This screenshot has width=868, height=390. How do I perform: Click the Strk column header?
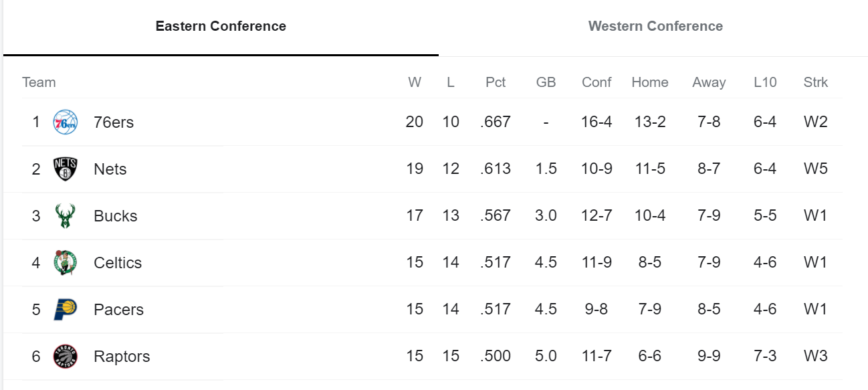(815, 82)
